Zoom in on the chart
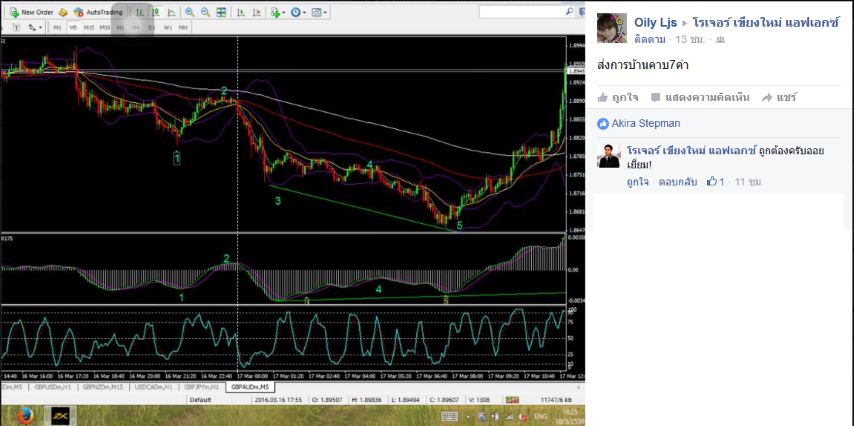Viewport: 854px width, 426px height. pyautogui.click(x=190, y=12)
